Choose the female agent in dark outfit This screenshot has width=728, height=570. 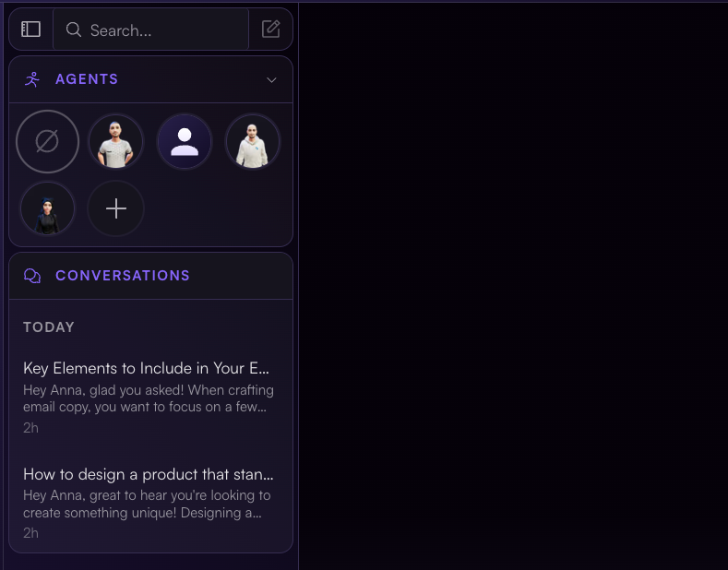pyautogui.click(x=47, y=208)
